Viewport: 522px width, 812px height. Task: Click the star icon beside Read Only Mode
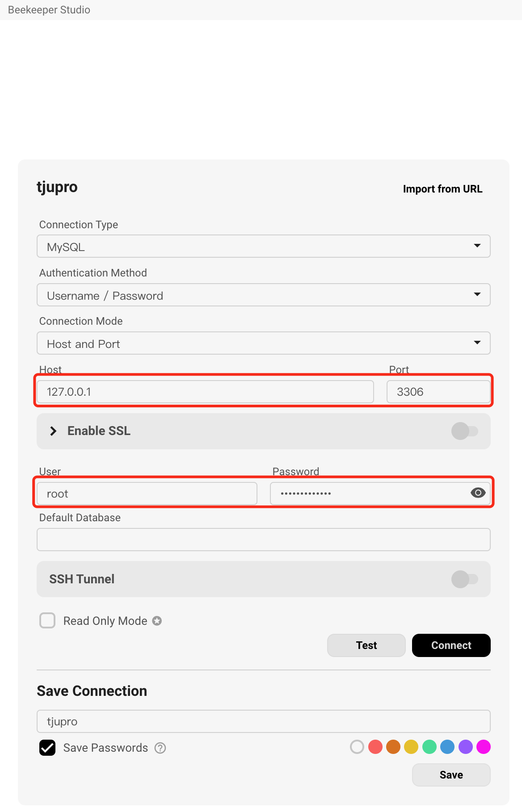point(157,621)
